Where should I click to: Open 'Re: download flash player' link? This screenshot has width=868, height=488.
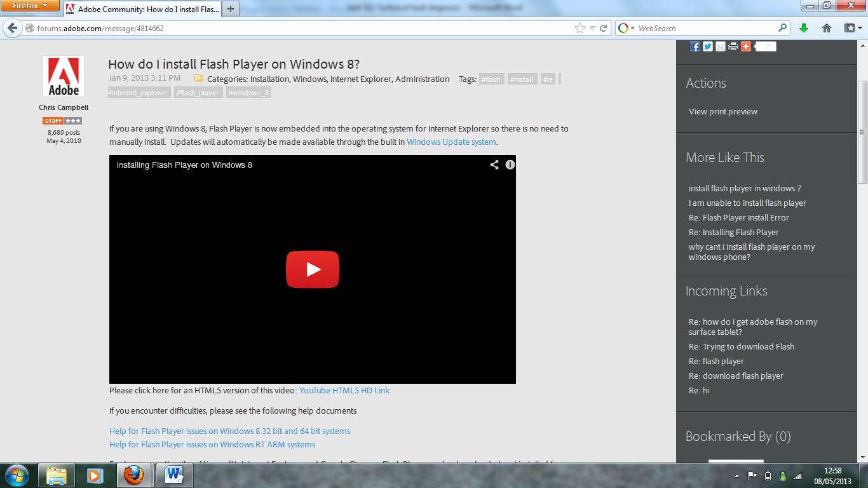point(736,376)
